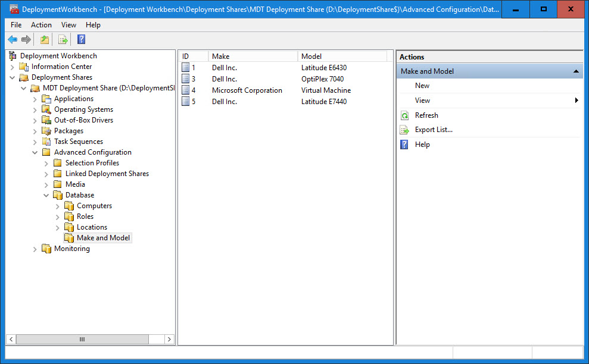Collapse the Make and Model actions section

(576, 71)
